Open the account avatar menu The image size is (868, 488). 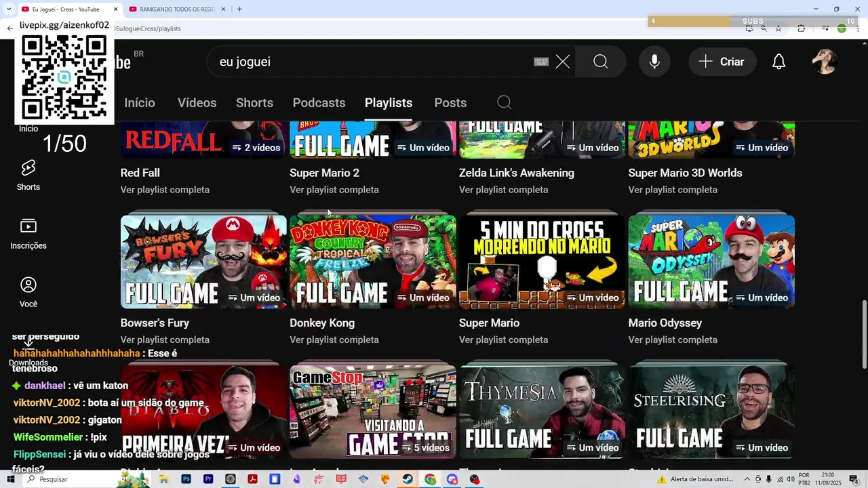click(x=825, y=62)
